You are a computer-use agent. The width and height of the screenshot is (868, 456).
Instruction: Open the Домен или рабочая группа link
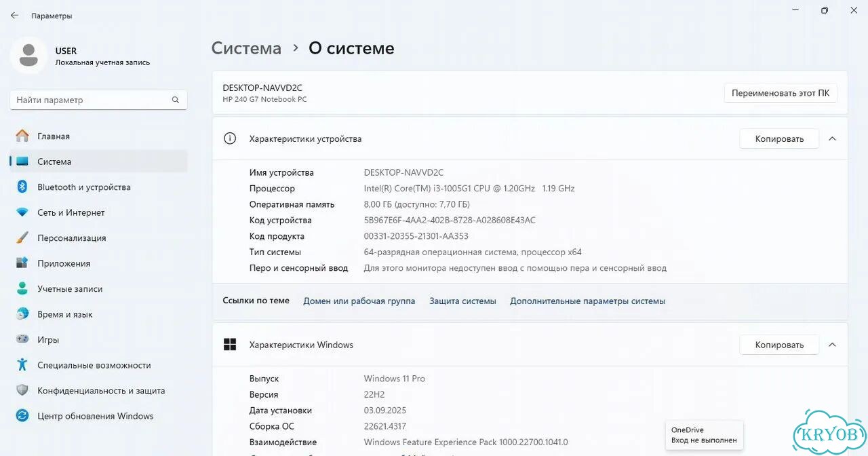click(x=359, y=301)
